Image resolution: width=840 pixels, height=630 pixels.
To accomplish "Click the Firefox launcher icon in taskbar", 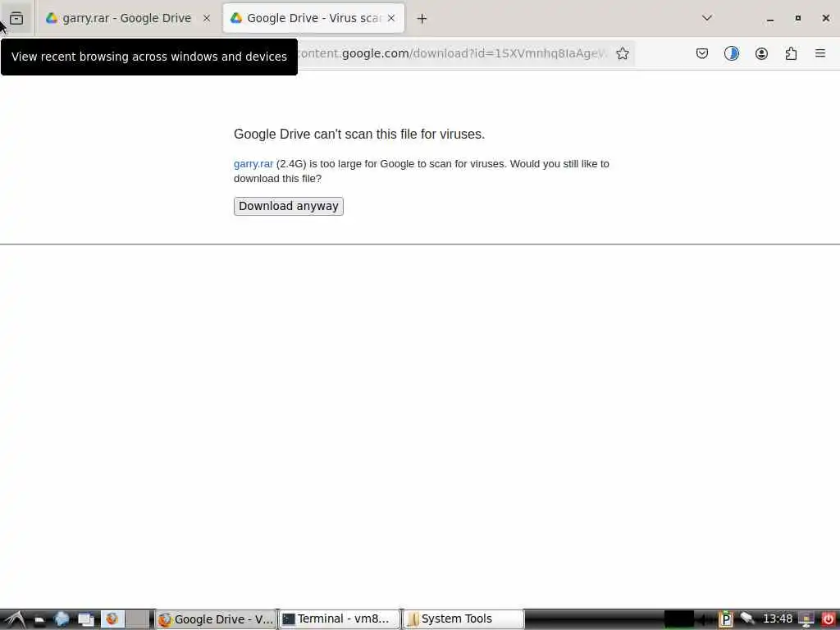I will pos(112,619).
